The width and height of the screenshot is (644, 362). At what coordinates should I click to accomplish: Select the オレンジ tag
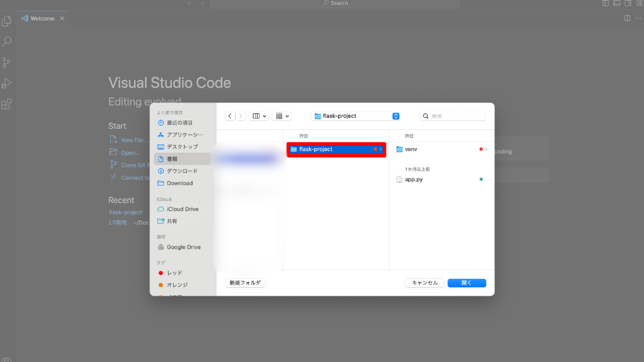pos(182,285)
